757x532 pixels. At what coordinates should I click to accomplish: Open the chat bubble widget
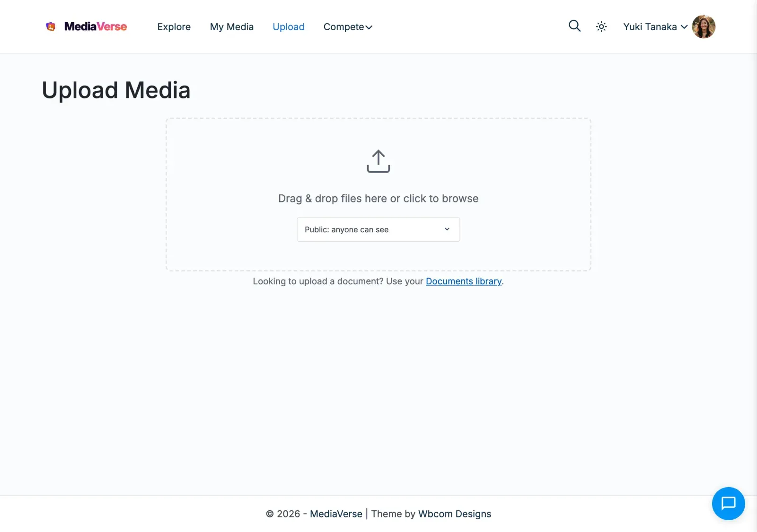(x=728, y=503)
